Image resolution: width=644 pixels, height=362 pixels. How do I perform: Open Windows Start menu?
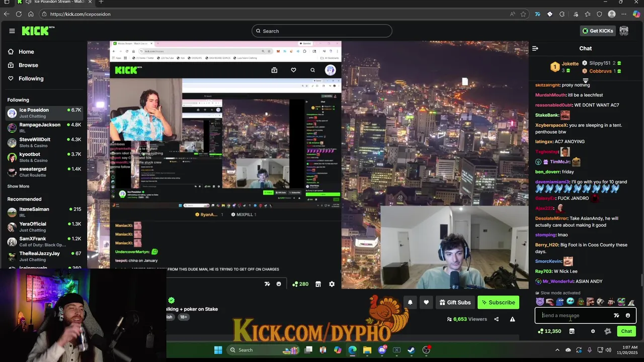218,350
